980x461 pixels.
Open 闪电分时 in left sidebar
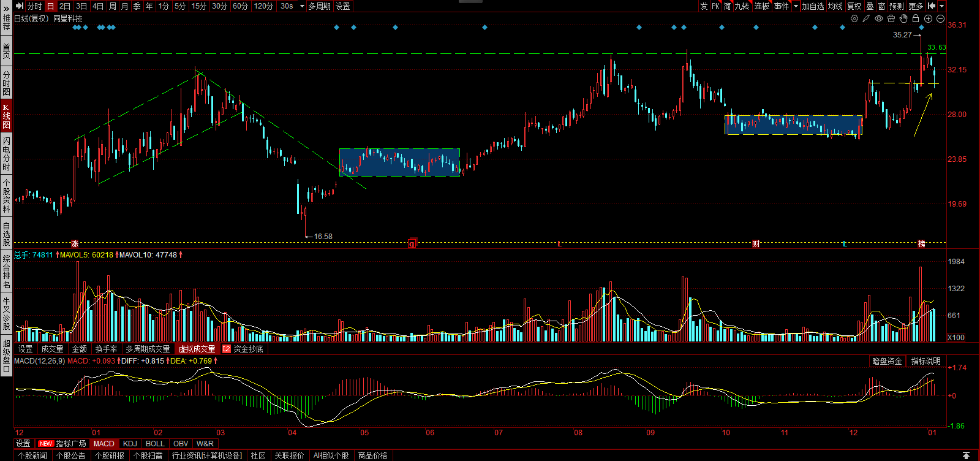(6, 154)
